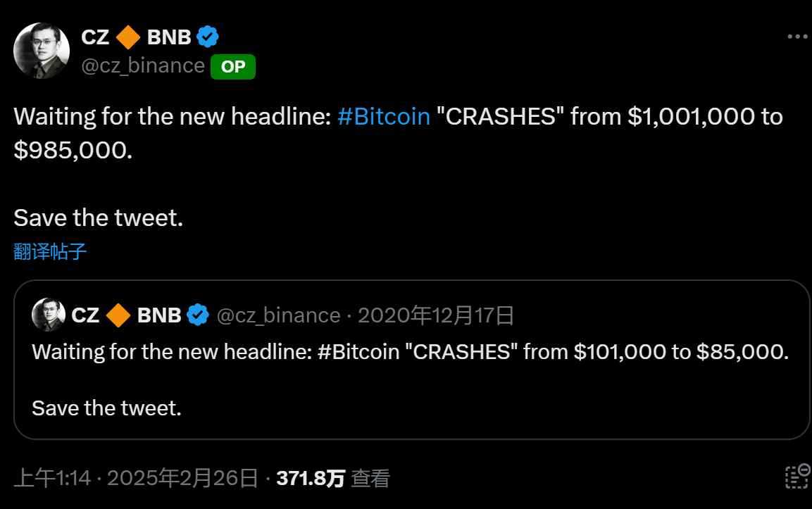Click the small avatar in the quoted tweet
Screen dimensions: 812x509
[49, 315]
